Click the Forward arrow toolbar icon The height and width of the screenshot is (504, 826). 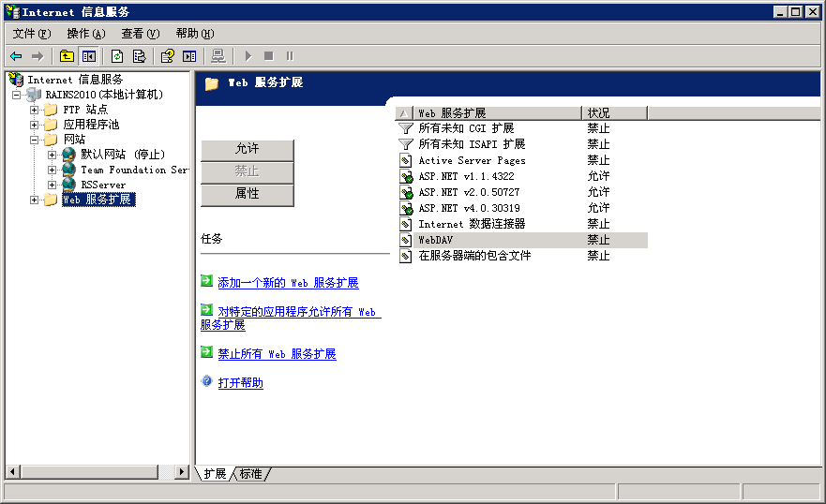coord(38,56)
